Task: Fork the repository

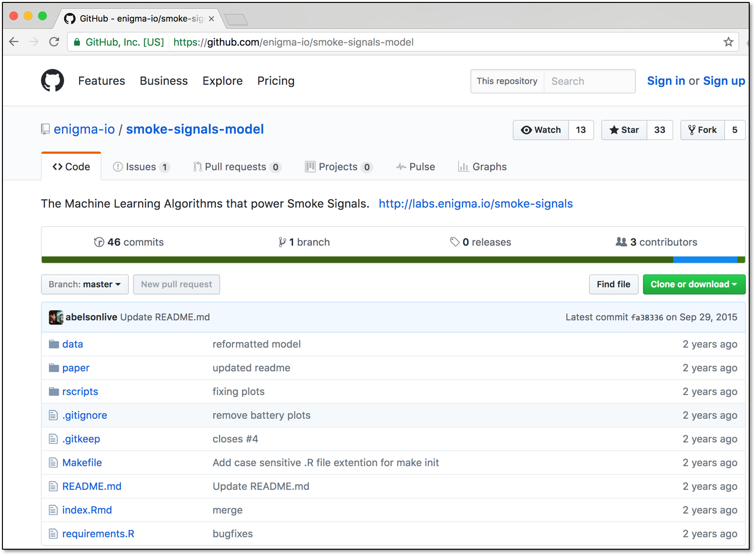Action: [703, 130]
